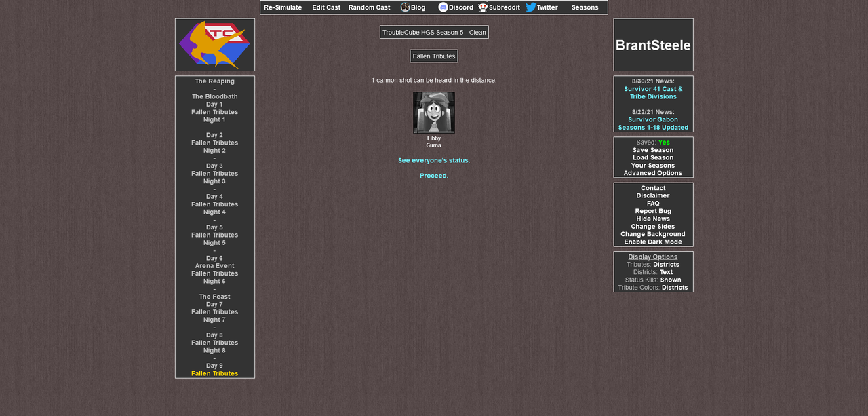Jump to Day 7 in sidebar

tap(215, 305)
